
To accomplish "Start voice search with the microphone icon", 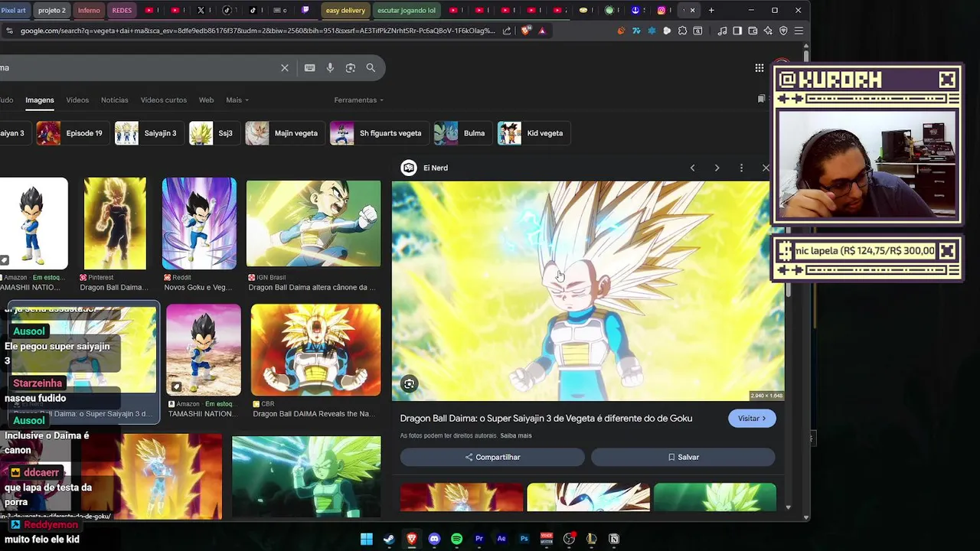I will pyautogui.click(x=330, y=67).
